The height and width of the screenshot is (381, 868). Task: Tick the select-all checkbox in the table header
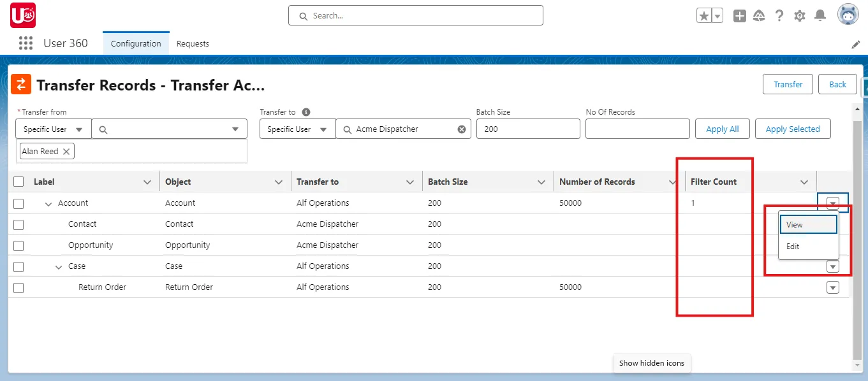(18, 181)
